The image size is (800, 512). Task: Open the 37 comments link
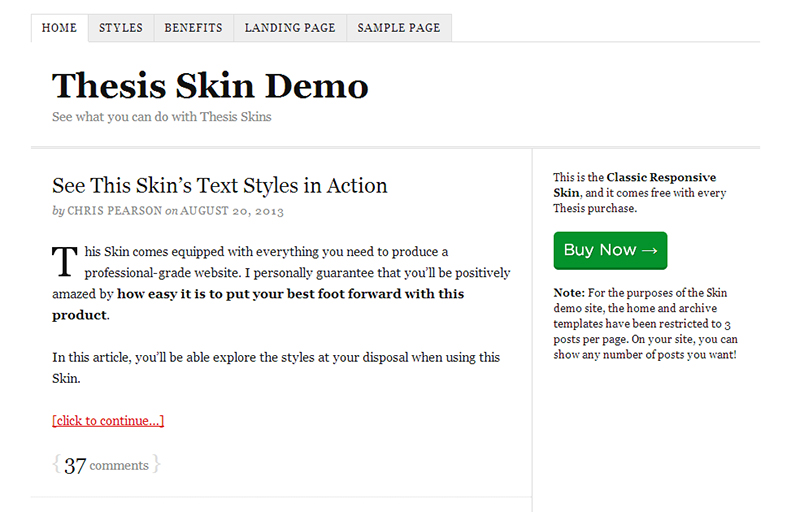(x=106, y=465)
